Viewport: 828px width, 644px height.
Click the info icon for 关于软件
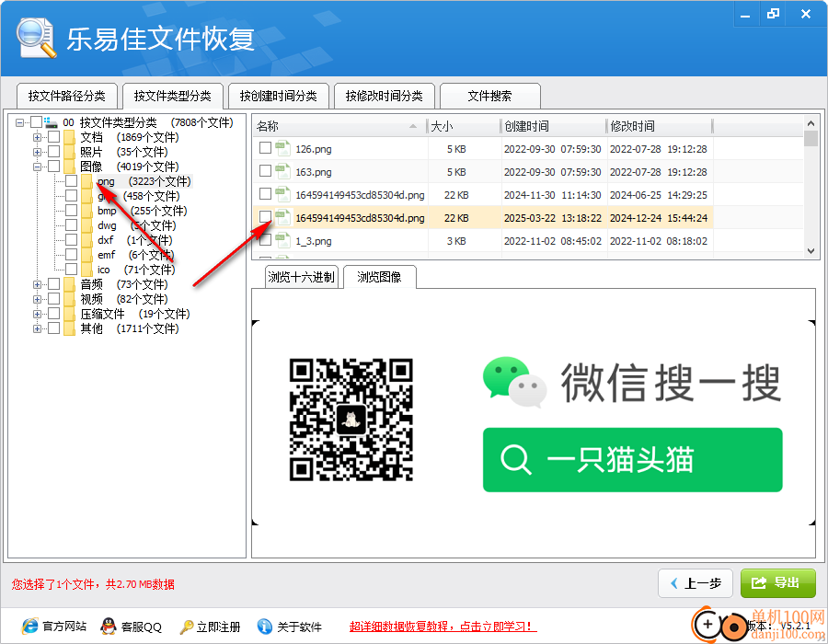tap(265, 627)
